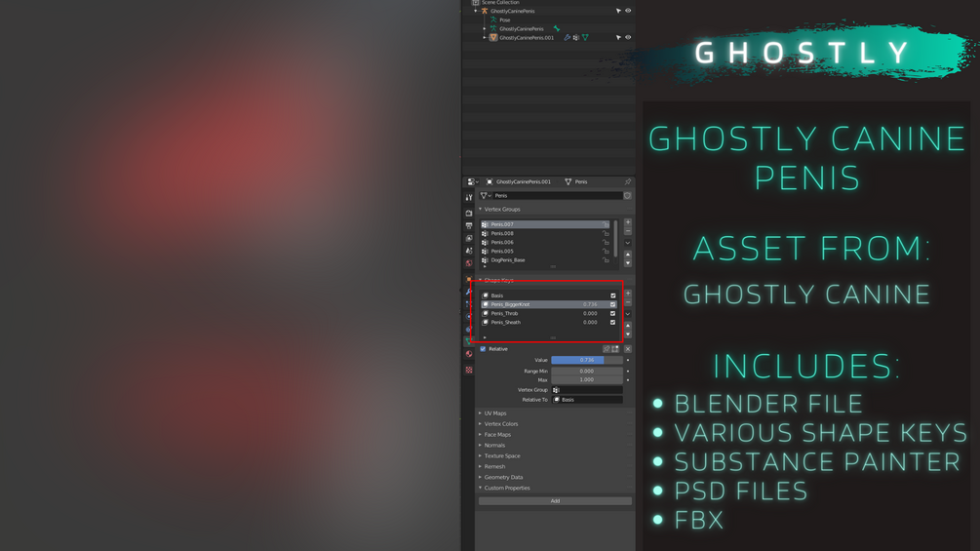
Task: Expand the UV Maps panel
Action: pyautogui.click(x=480, y=413)
